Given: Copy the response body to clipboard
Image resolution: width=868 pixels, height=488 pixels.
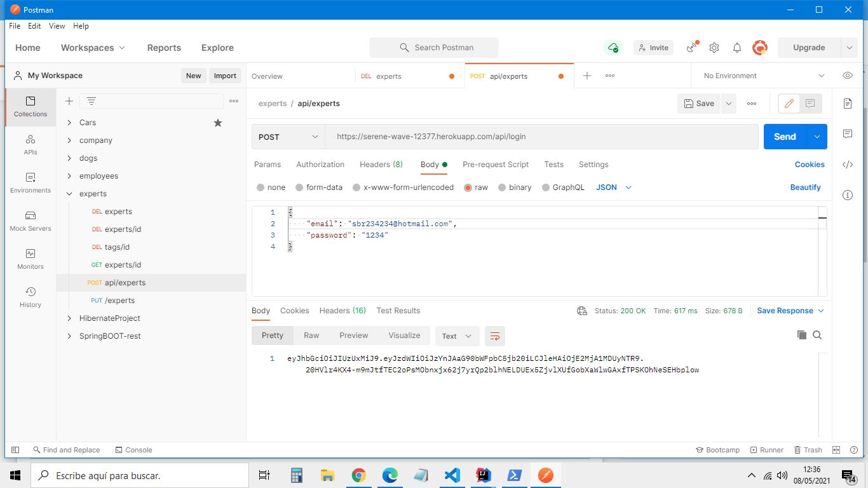Looking at the screenshot, I should (802, 335).
